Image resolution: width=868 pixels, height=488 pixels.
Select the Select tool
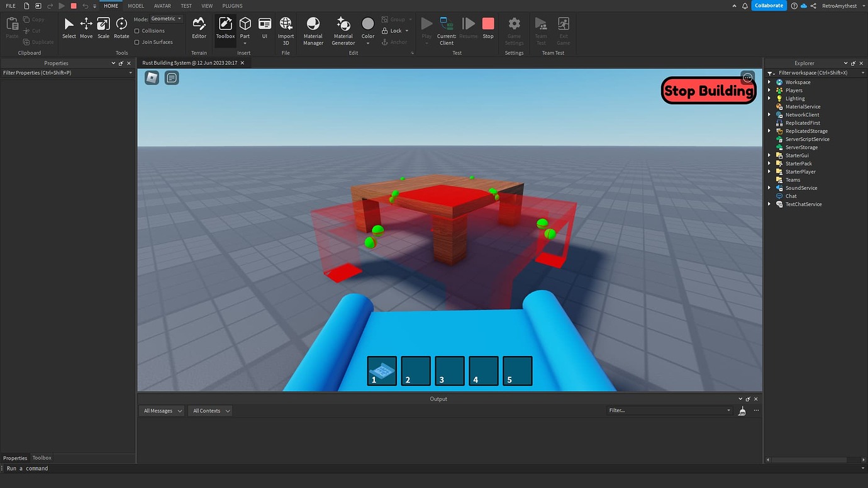click(69, 28)
